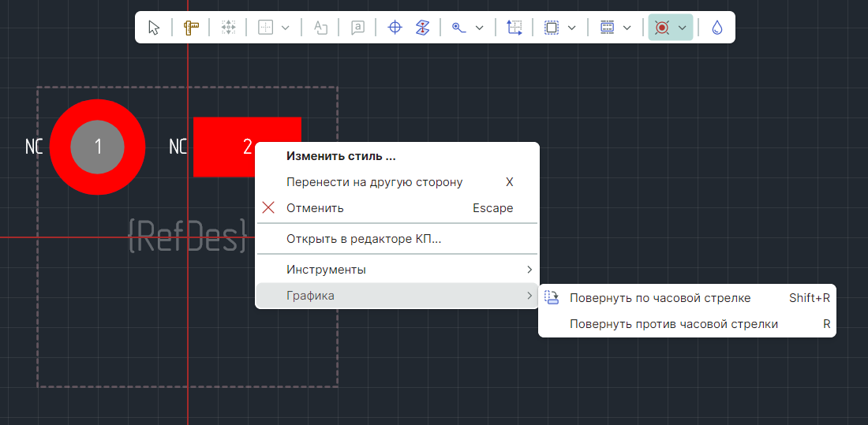The height and width of the screenshot is (425, 868).
Task: Click the text label tool icon
Action: 320,27
